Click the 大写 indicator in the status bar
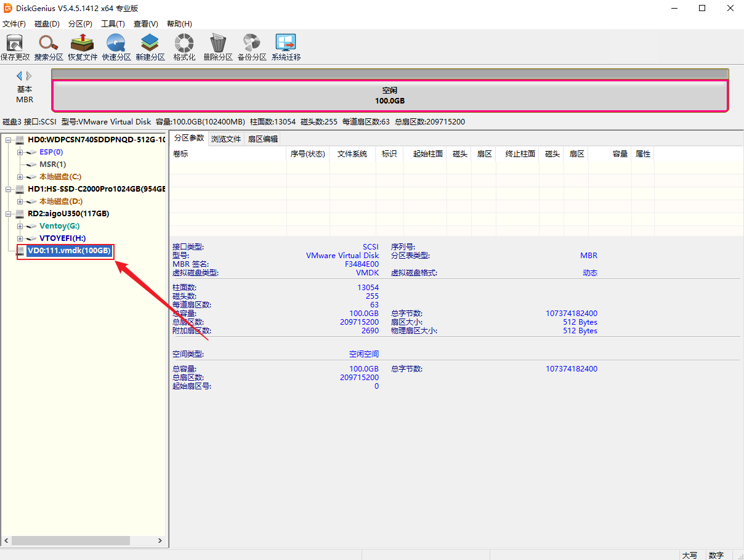The image size is (744, 560). tap(690, 555)
